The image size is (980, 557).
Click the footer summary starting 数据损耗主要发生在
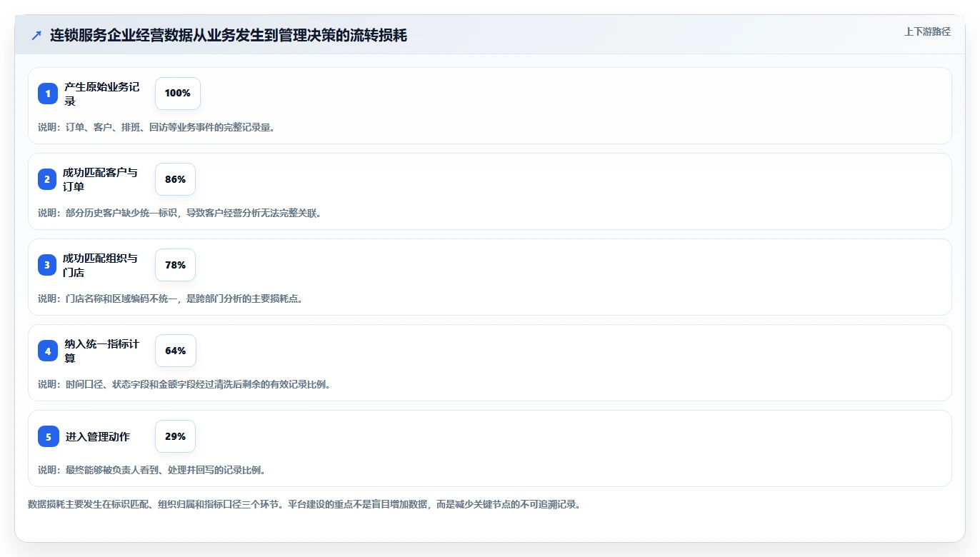pyautogui.click(x=304, y=504)
